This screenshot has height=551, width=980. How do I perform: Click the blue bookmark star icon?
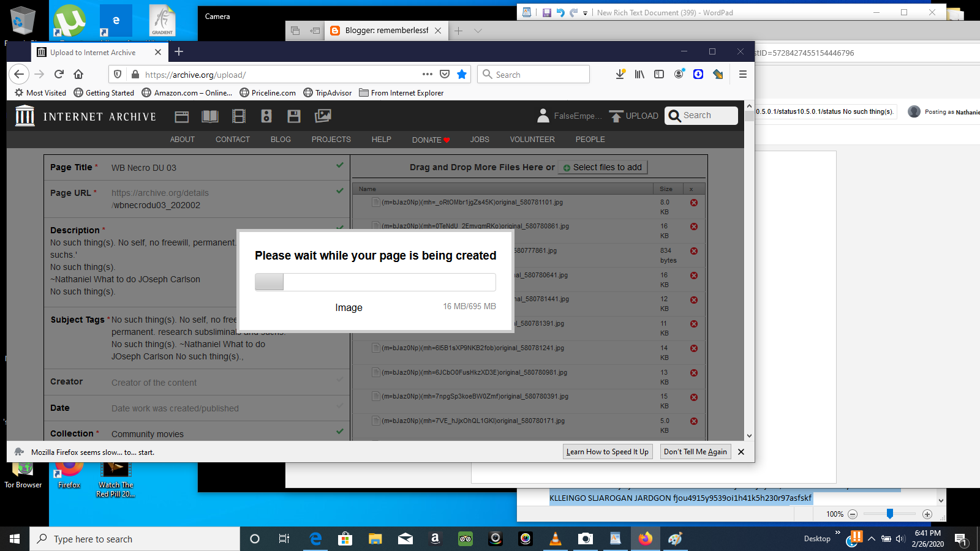pyautogui.click(x=462, y=74)
